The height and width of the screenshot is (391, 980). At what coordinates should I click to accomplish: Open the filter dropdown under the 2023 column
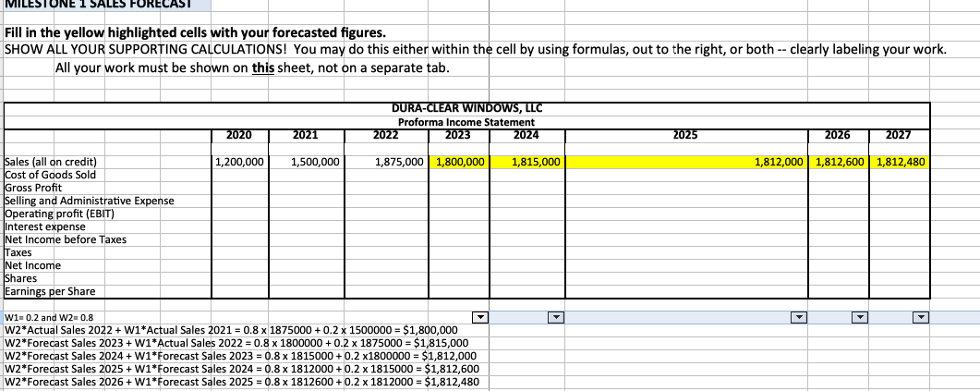coord(480,318)
